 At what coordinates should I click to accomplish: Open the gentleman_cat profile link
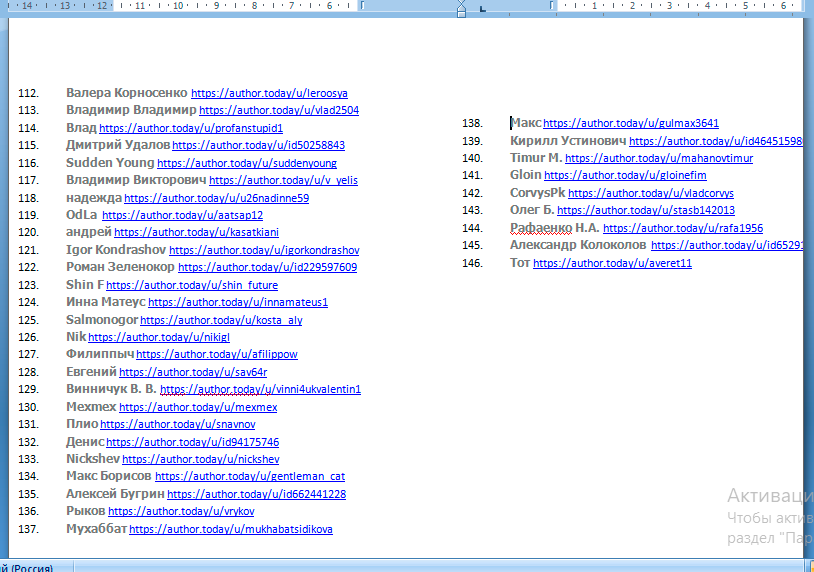point(249,477)
